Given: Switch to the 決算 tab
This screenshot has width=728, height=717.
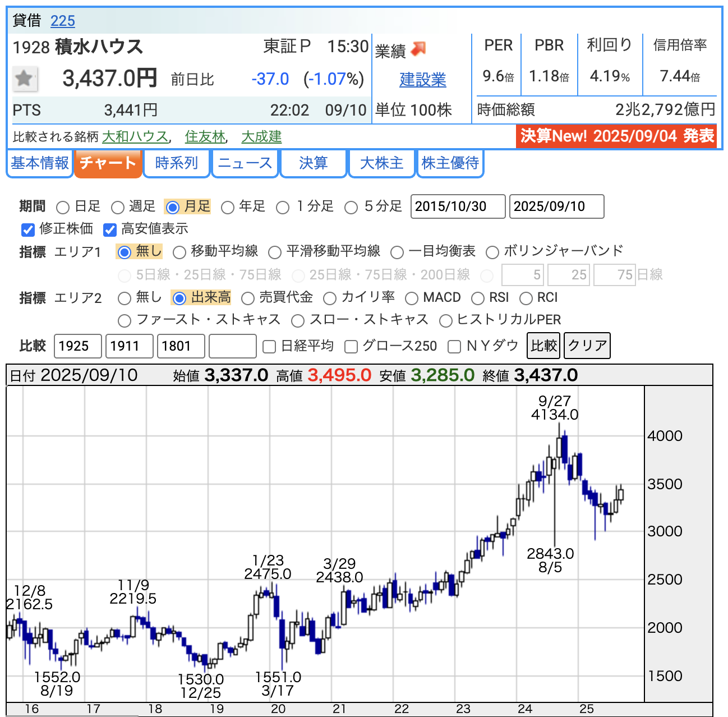Looking at the screenshot, I should tap(314, 163).
